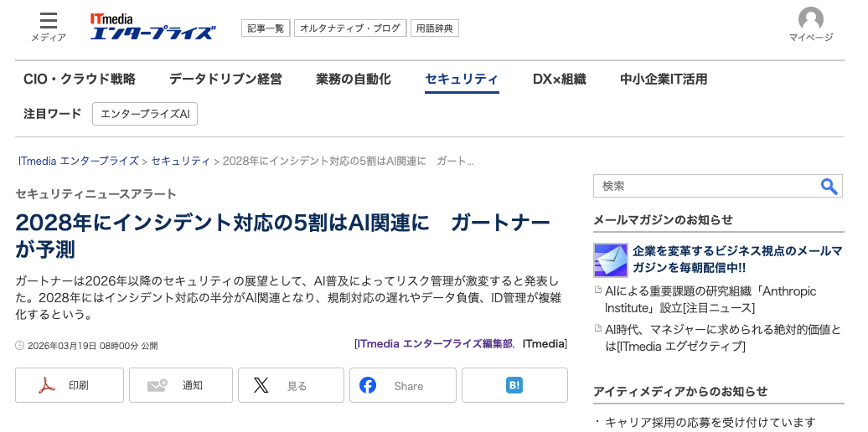
Task: Click the 用語辞典 button
Action: 434,28
